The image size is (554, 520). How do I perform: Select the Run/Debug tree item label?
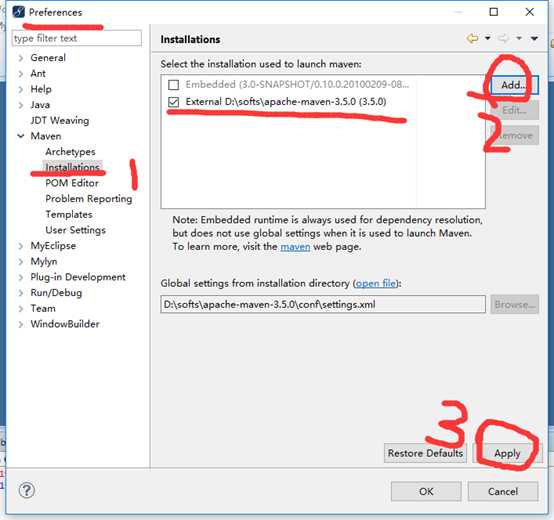click(56, 293)
